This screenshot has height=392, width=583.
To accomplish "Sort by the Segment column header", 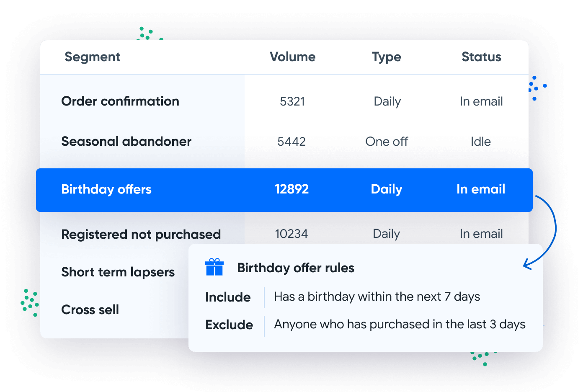I will (93, 57).
